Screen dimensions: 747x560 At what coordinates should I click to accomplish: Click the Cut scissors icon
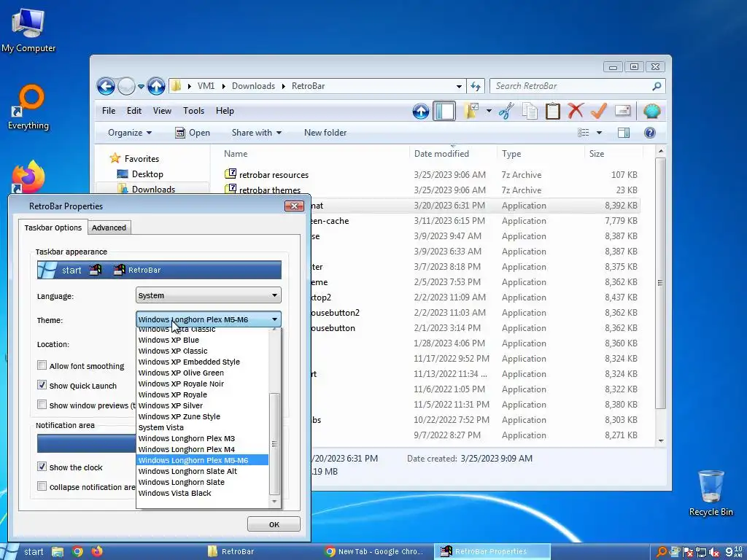(506, 111)
